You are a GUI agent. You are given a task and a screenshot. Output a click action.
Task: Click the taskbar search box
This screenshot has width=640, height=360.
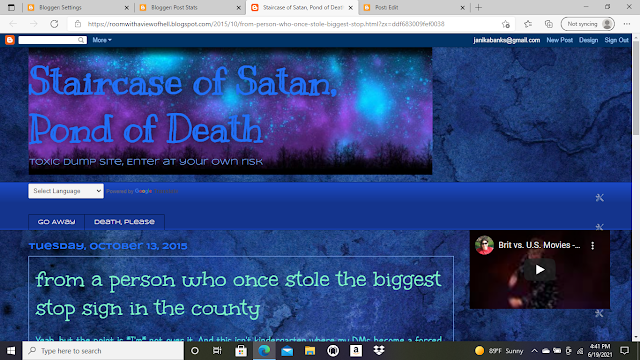pyautogui.click(x=103, y=351)
